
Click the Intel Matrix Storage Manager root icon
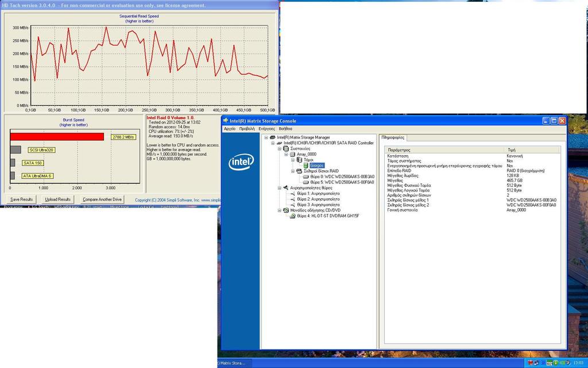pos(273,137)
